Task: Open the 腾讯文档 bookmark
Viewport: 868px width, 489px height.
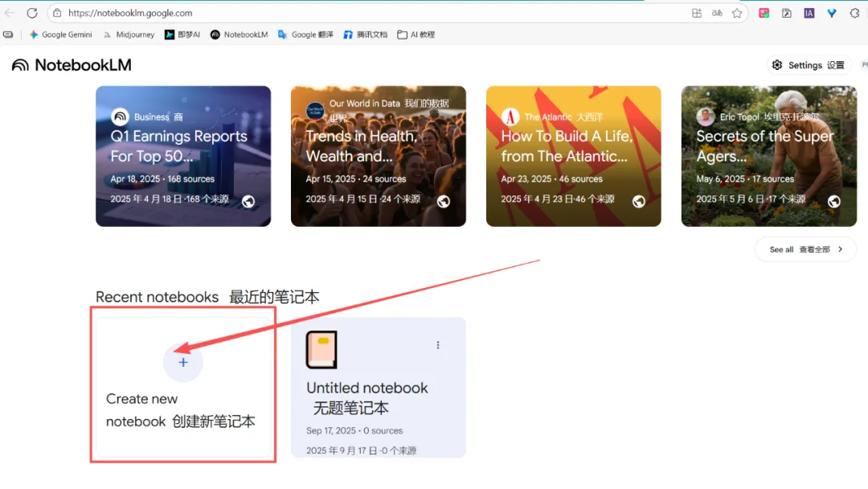Action: 366,35
